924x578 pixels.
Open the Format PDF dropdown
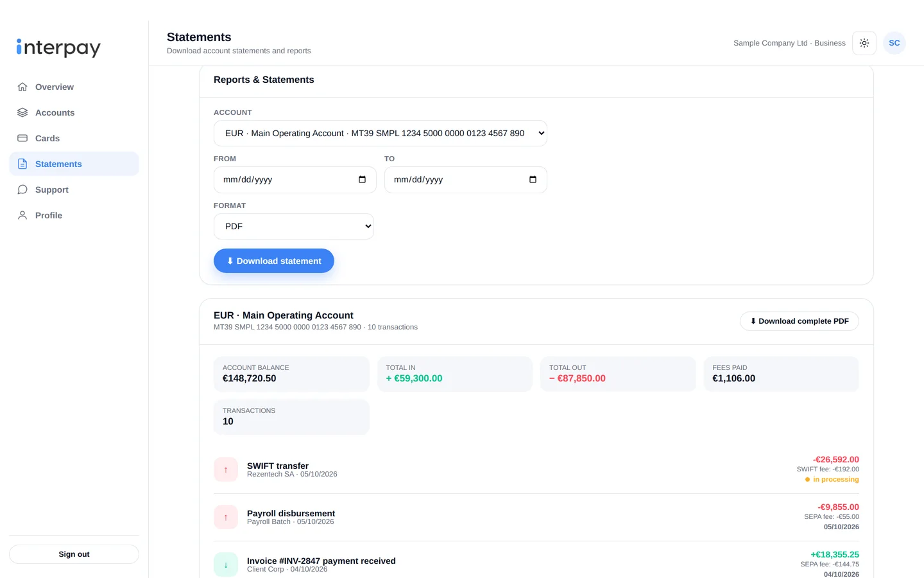pyautogui.click(x=294, y=227)
